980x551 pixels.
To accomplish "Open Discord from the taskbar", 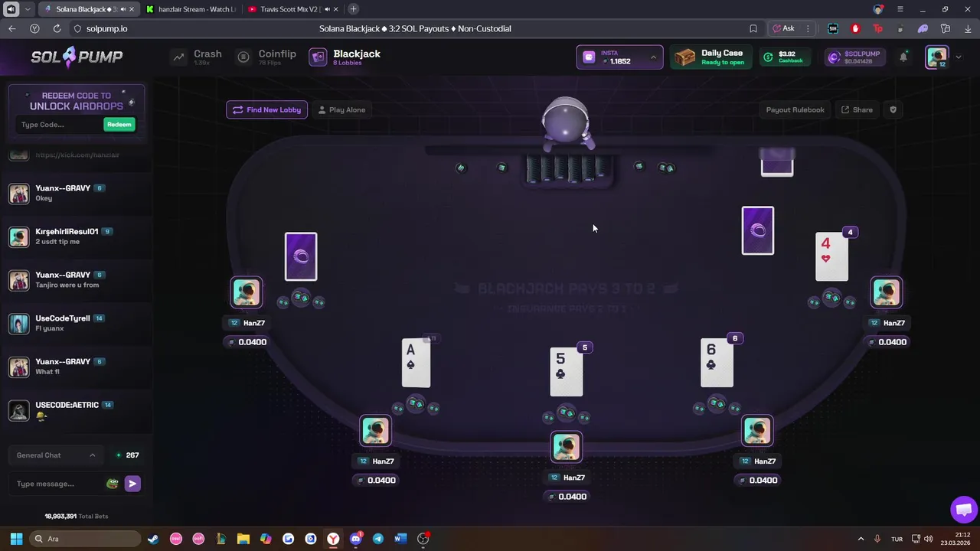I will (x=355, y=539).
